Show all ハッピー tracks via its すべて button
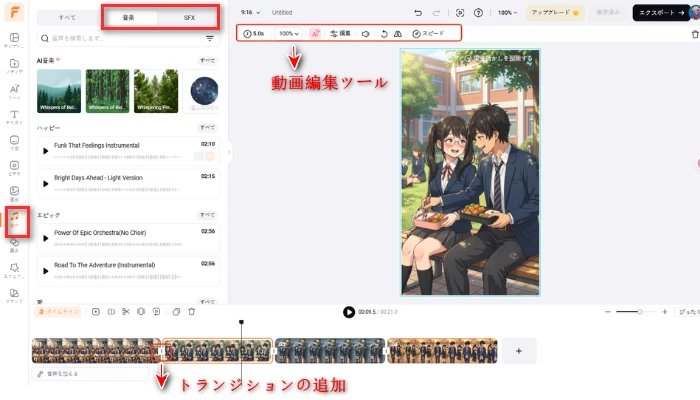700x400 pixels. tap(207, 128)
